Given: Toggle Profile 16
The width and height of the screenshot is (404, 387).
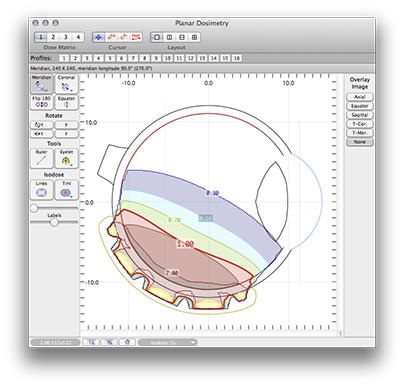Looking at the screenshot, I should coord(237,58).
